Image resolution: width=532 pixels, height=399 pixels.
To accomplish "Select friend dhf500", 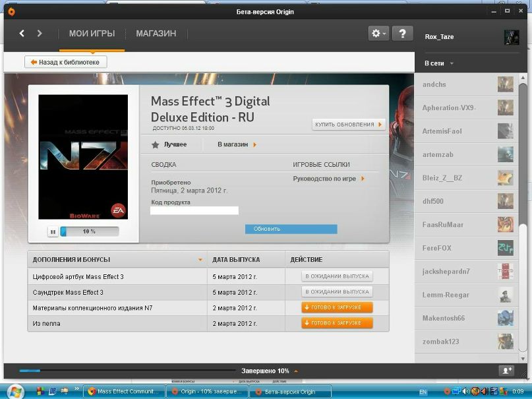I will pos(466,202).
